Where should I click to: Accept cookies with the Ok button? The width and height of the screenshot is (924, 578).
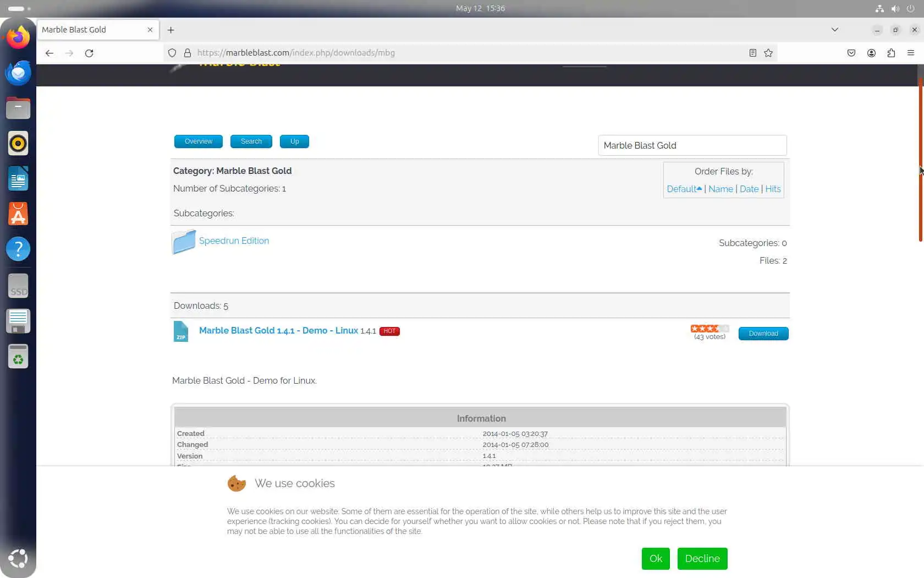click(656, 559)
